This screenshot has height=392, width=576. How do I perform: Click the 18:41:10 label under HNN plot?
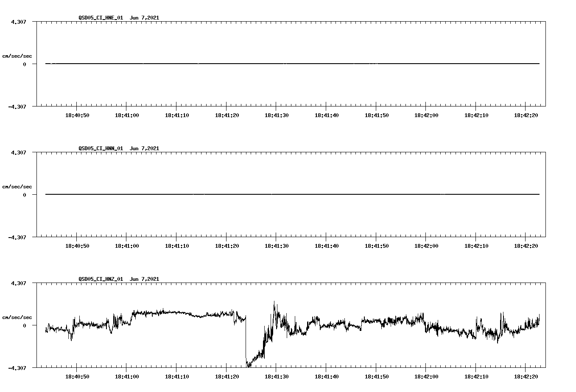point(177,246)
